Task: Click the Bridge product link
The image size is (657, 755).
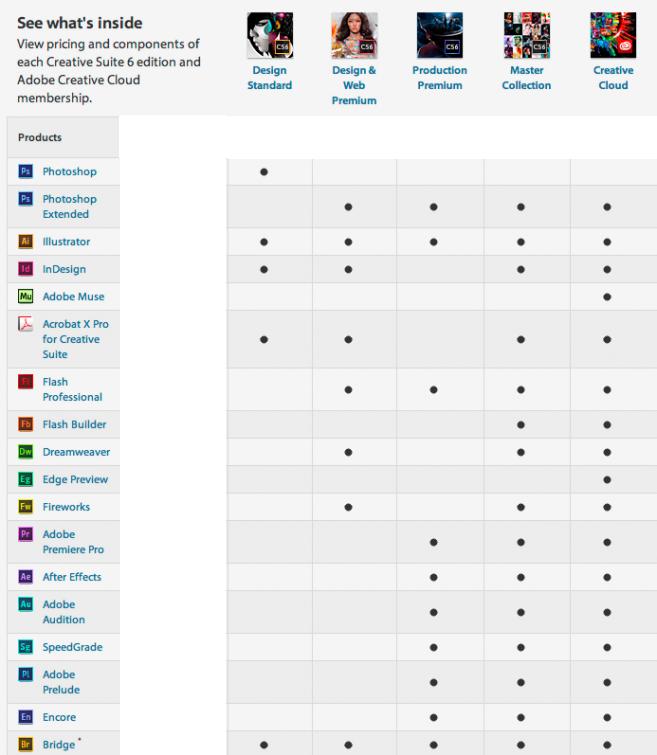Action: (57, 745)
